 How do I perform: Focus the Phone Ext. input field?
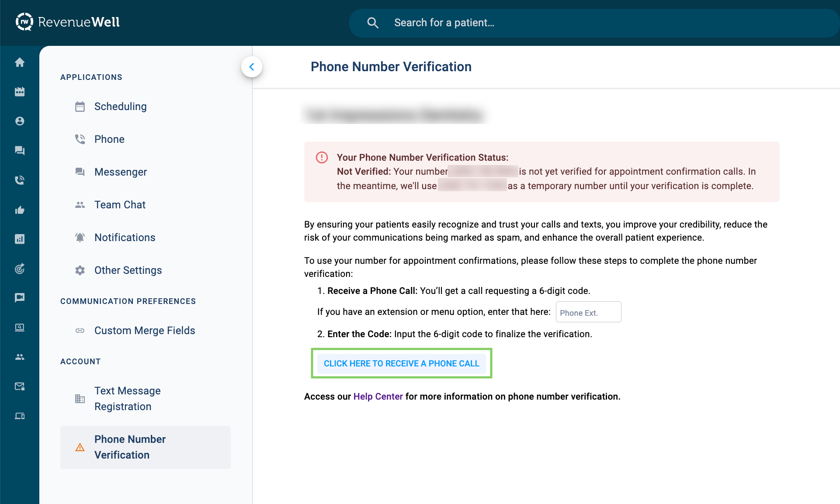click(x=588, y=313)
